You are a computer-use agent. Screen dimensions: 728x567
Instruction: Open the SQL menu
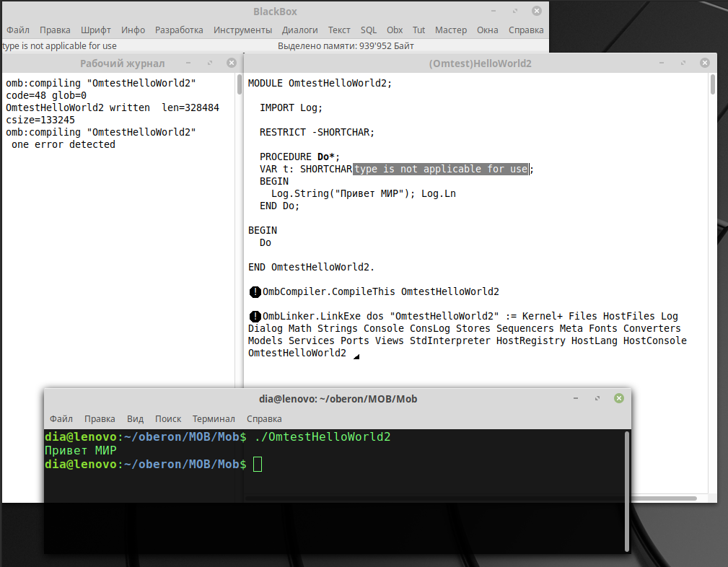click(x=369, y=30)
